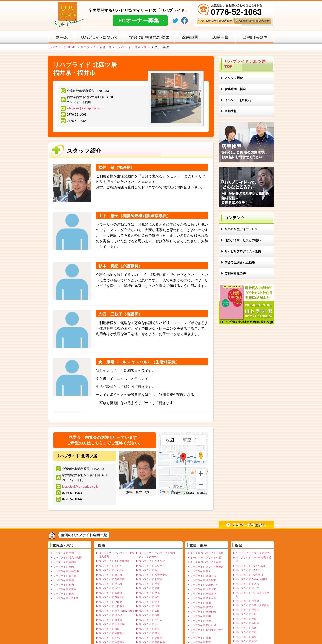Viewport: 322px width, 644px height.
Task: Expand the 他のデイサービスとの違い contents item
Action: 246,240
